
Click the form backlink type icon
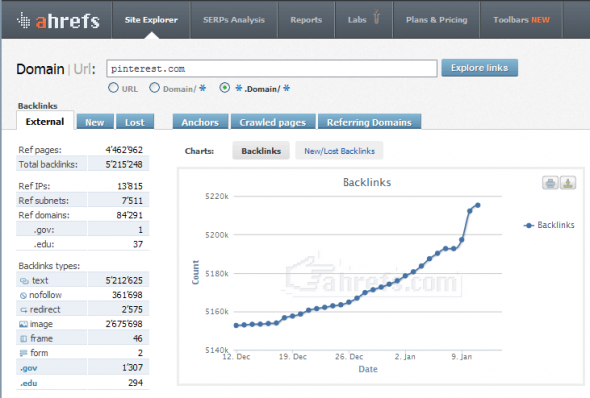tap(23, 353)
